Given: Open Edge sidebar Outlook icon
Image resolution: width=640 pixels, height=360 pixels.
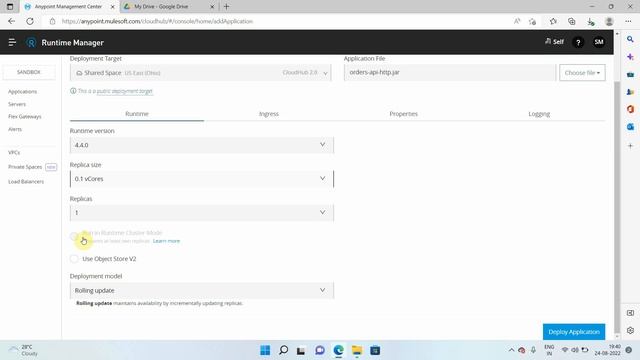Looking at the screenshot, I should point(630,127).
